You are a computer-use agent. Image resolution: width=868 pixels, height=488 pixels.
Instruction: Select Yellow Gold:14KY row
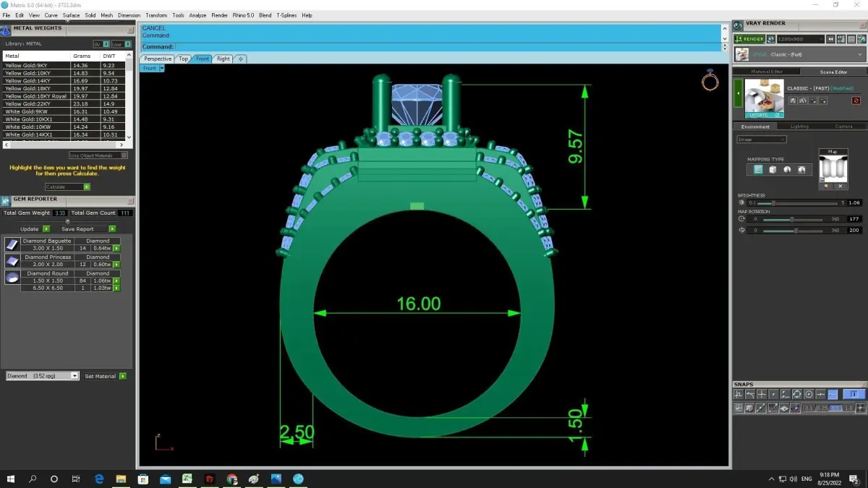coord(64,81)
